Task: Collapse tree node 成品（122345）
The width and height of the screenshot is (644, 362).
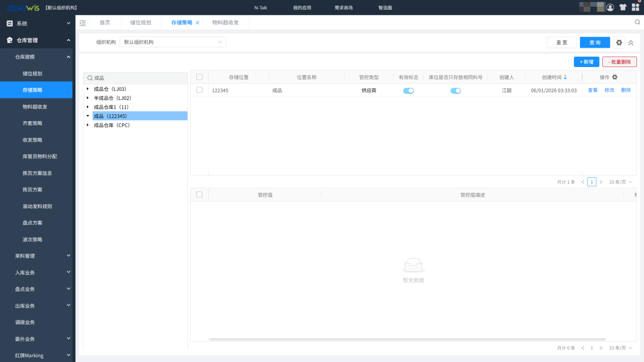Action: click(88, 116)
